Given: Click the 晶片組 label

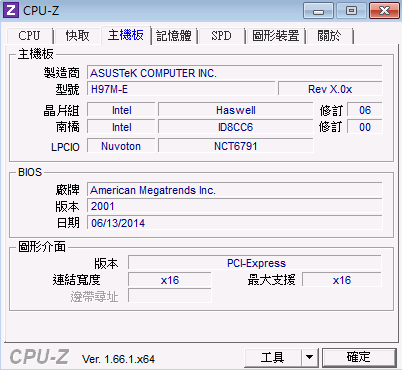Looking at the screenshot, I should [x=62, y=110].
